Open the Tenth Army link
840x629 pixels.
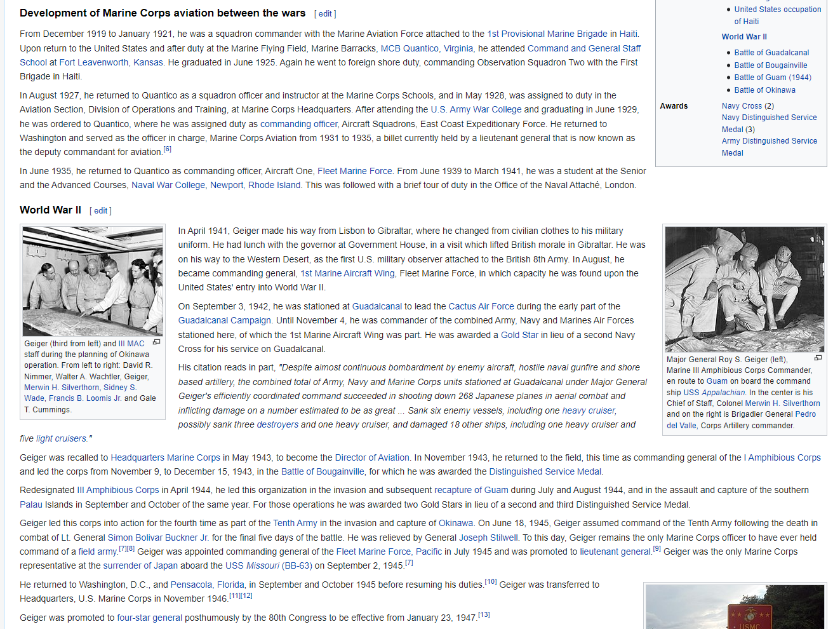[x=295, y=523]
